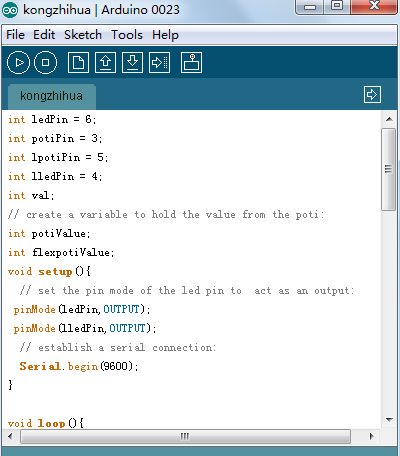Open the Tools menu

[127, 35]
